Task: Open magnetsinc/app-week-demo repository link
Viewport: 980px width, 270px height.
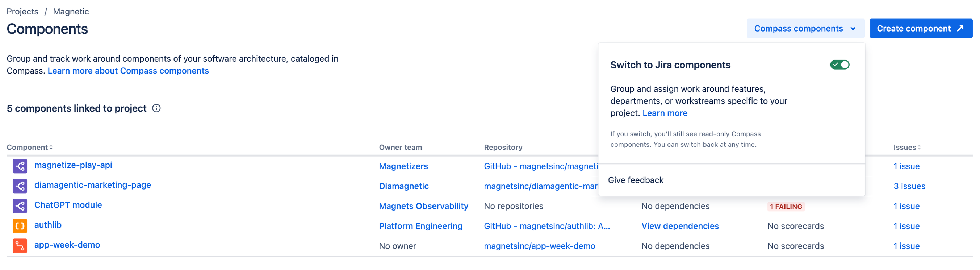Action: tap(540, 246)
